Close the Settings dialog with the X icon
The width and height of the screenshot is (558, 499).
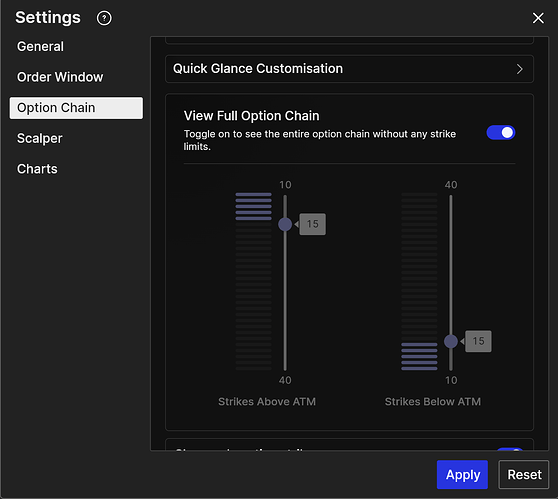[x=538, y=18]
